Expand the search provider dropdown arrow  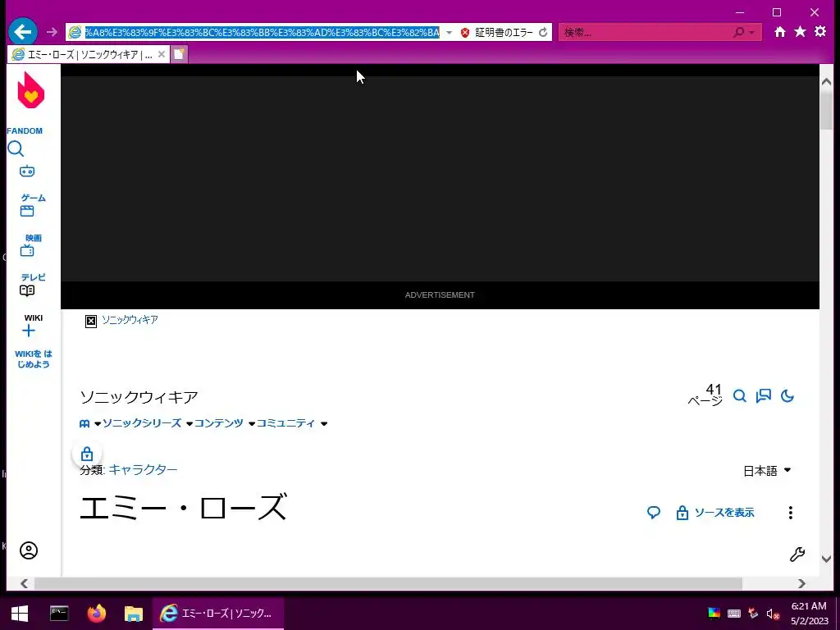[751, 32]
